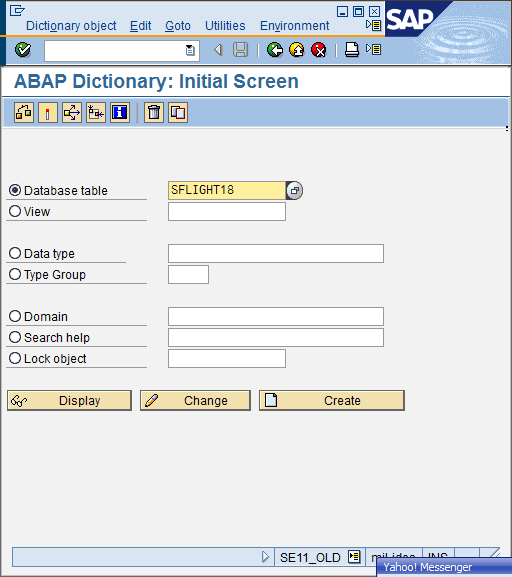
Task: Click the red Cancel icon
Action: [319, 50]
